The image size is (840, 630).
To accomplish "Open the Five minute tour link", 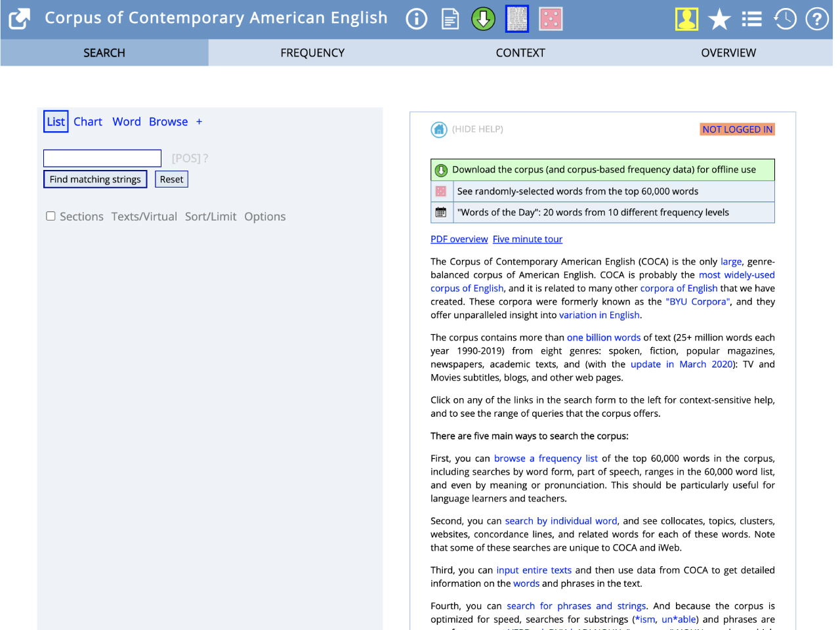I will point(528,239).
